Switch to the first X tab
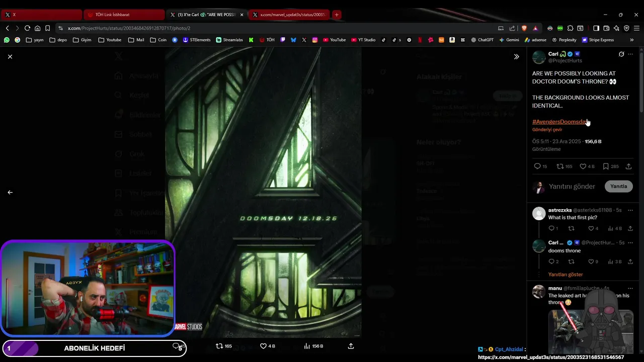Viewport: 644px width, 362px height. [41, 15]
